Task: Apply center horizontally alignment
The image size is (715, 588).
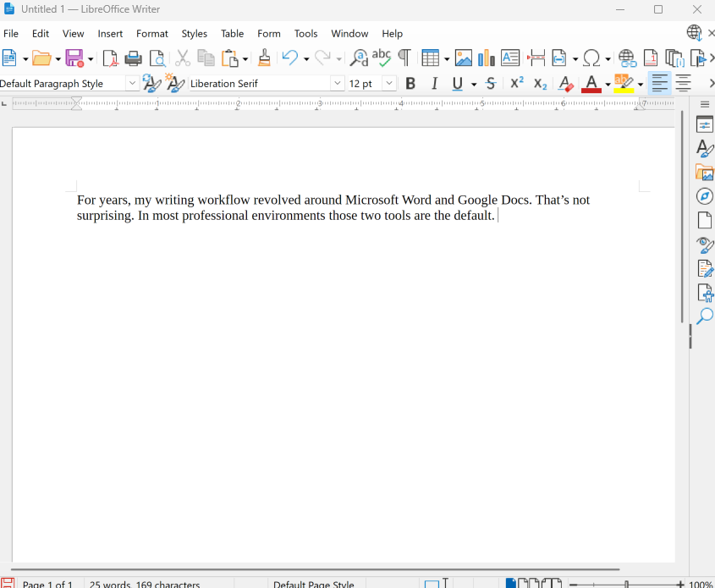Action: pos(683,84)
